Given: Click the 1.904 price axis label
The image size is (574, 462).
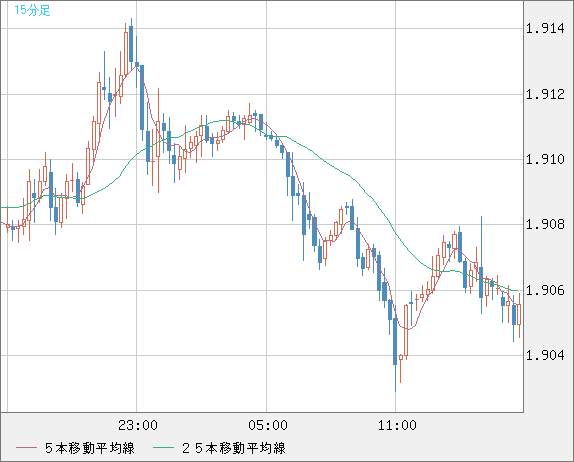Looking at the screenshot, I should click(x=545, y=355).
